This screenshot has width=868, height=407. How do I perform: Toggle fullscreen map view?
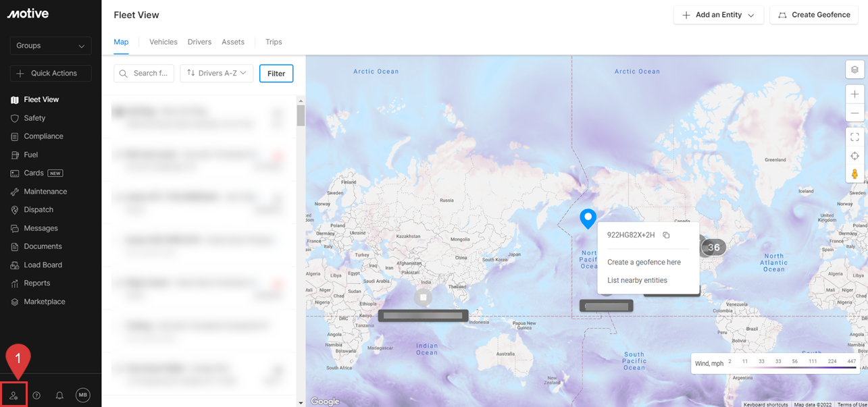pyautogui.click(x=854, y=137)
